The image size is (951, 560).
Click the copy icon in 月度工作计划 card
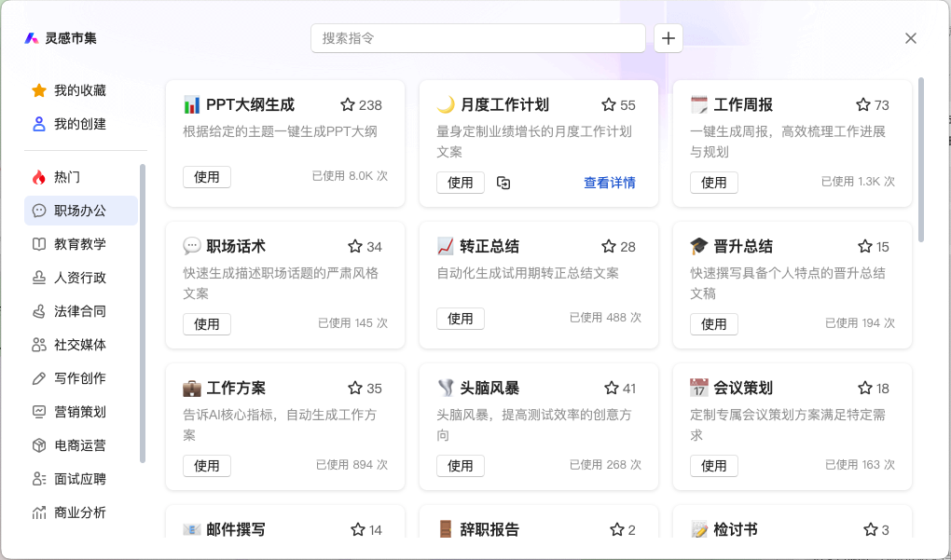click(503, 183)
